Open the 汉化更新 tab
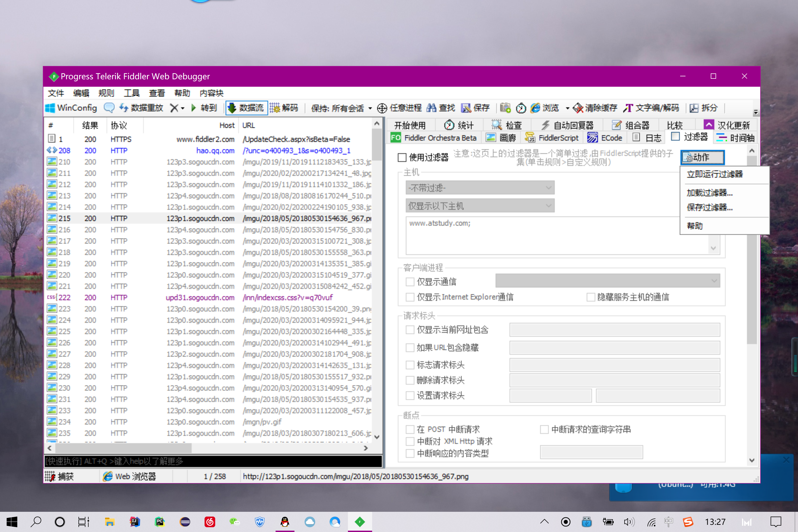The image size is (798, 532). click(x=727, y=125)
